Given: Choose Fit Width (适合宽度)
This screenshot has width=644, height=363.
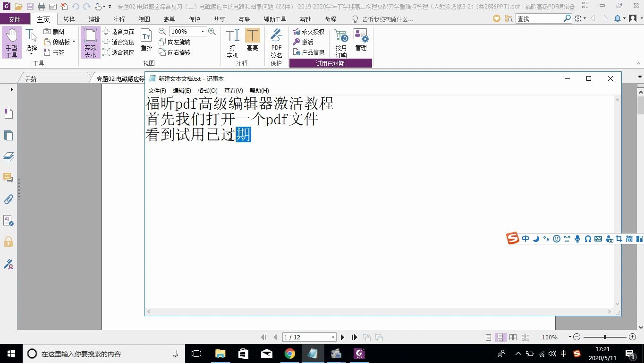Looking at the screenshot, I should pyautogui.click(x=119, y=42).
